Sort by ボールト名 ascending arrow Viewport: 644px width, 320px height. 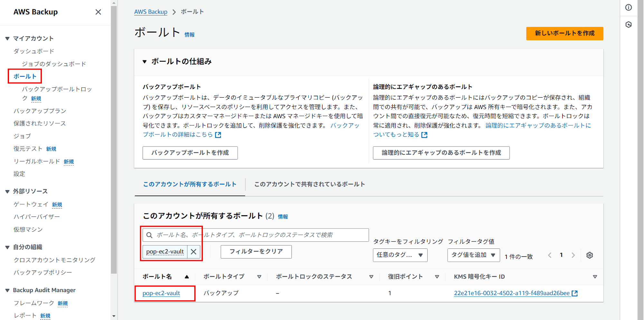point(187,277)
